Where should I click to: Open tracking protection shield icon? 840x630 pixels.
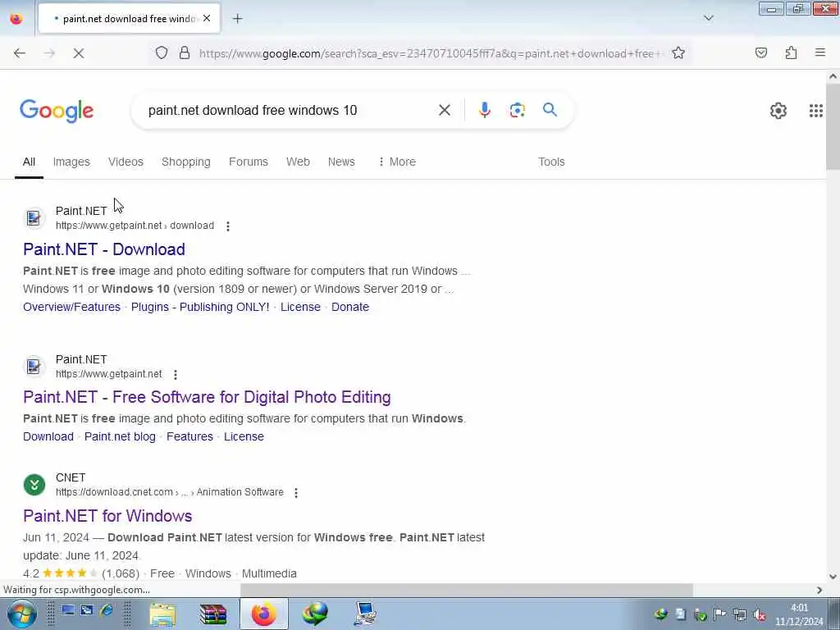coord(162,52)
